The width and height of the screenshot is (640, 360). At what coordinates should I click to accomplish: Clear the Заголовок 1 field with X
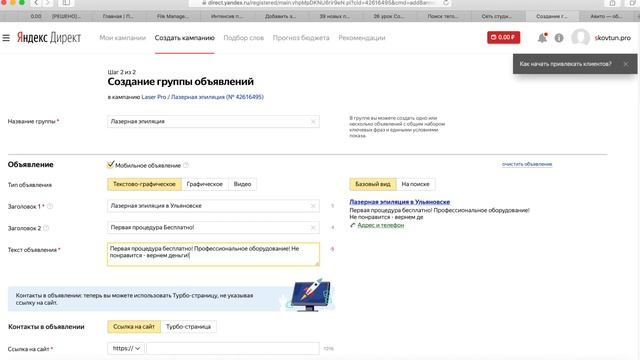click(313, 206)
